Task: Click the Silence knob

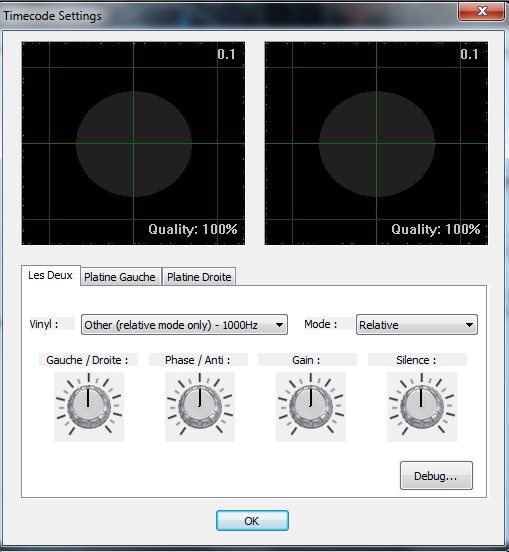Action: 422,407
